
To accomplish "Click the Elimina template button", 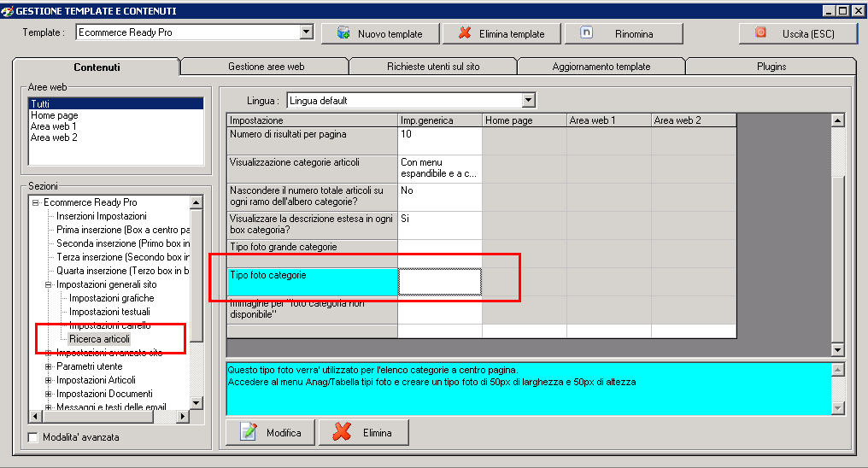I will click(501, 33).
